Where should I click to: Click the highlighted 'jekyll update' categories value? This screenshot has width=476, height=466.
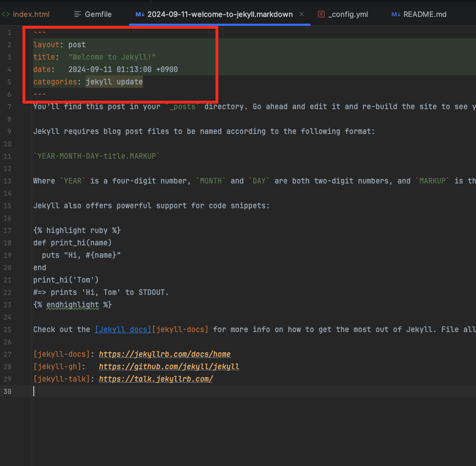click(114, 82)
